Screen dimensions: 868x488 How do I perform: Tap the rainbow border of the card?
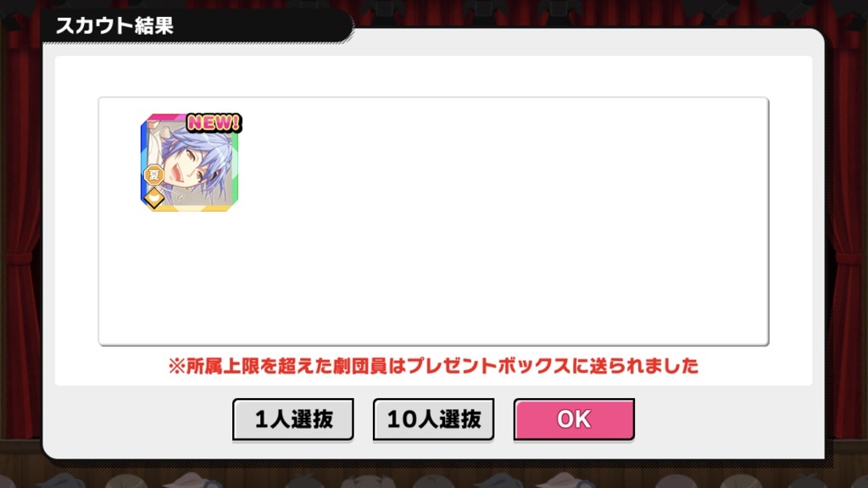point(236,166)
